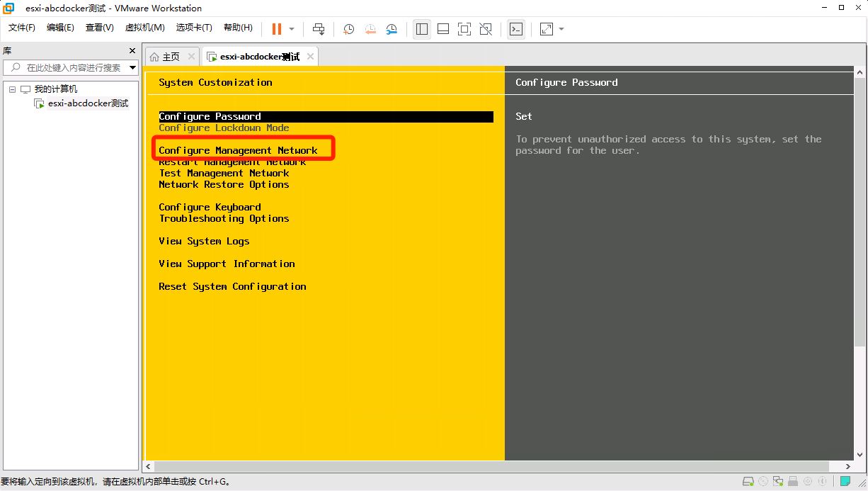The height and width of the screenshot is (491, 868).
Task: Select Test Management Network entry
Action: coord(224,174)
